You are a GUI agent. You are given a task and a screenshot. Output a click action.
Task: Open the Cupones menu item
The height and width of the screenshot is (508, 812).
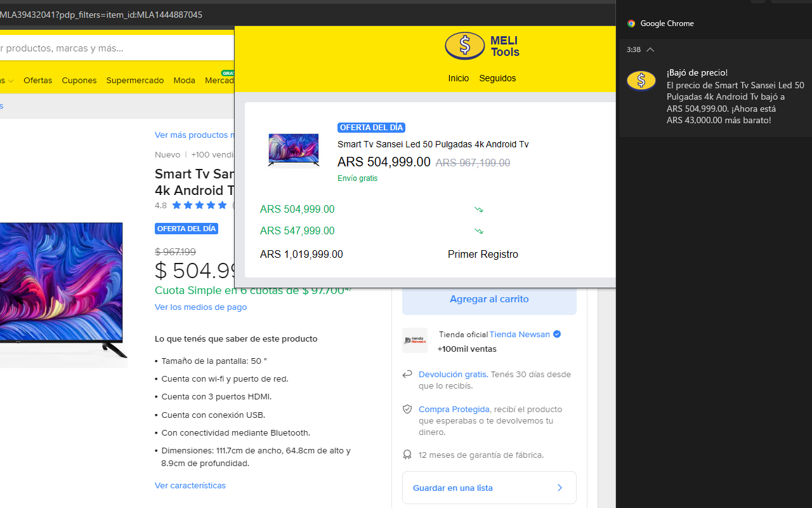(79, 81)
